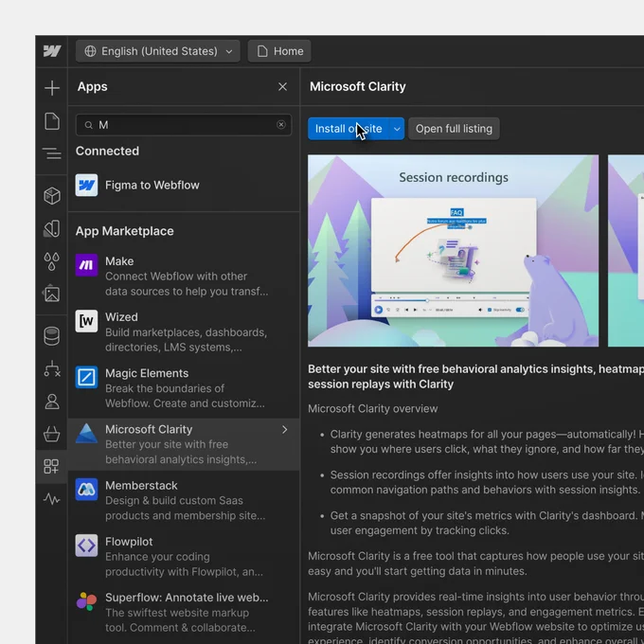The height and width of the screenshot is (644, 644).
Task: Open the Ecommerce basket icon
Action: point(52,434)
